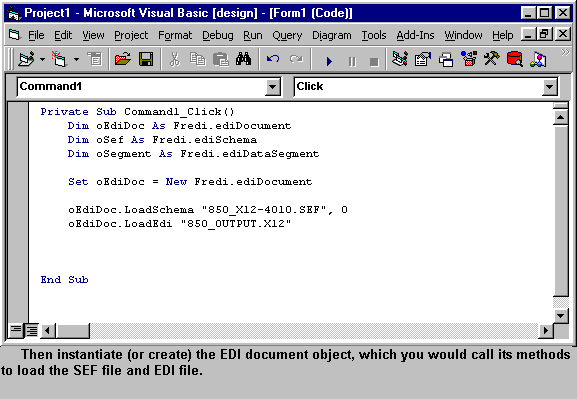Click the Open Project folder icon
577x399 pixels.
[123, 59]
